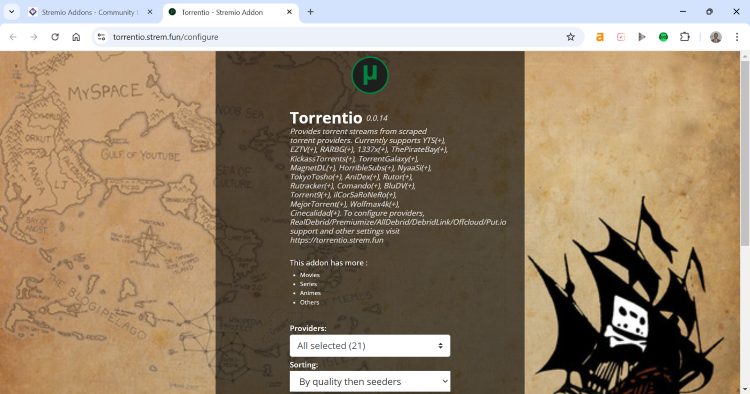This screenshot has height=394, width=750.
Task: Click the Torrentio heading text
Action: (326, 118)
